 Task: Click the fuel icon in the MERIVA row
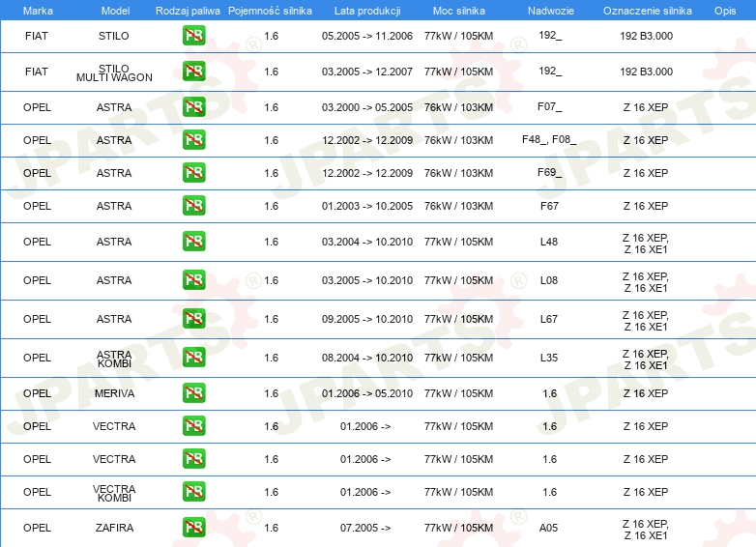coord(193,392)
